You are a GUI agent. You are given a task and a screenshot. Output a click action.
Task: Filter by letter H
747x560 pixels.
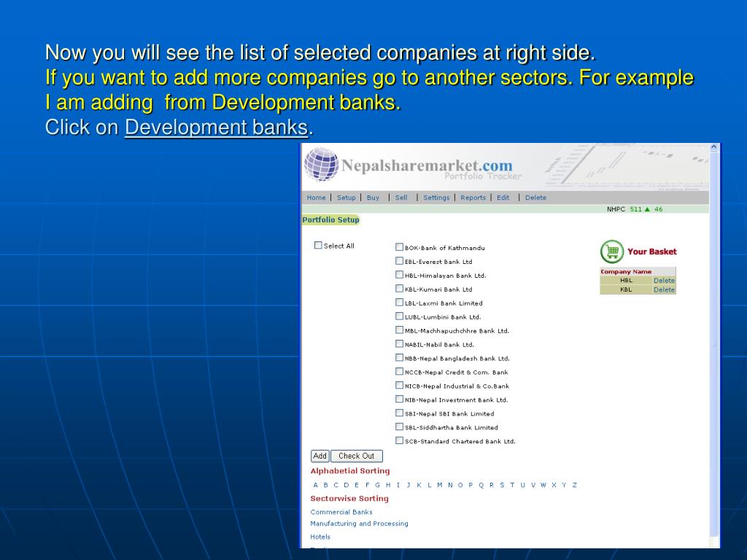[388, 485]
